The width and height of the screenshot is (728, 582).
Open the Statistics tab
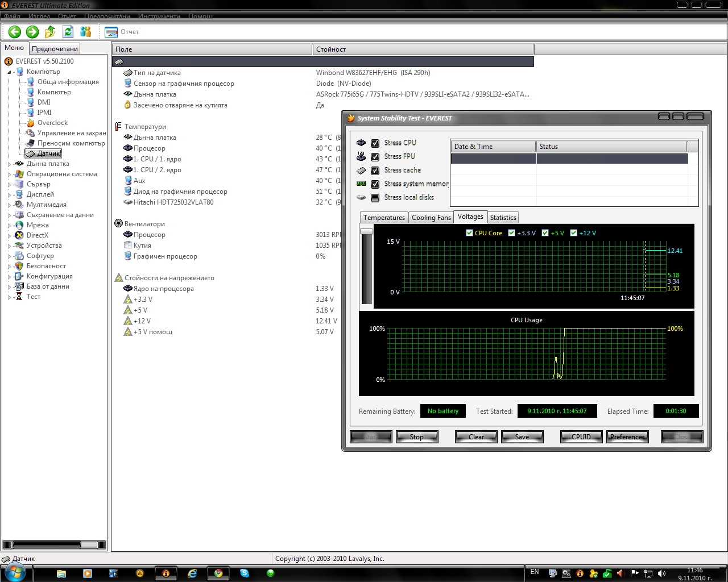click(503, 218)
